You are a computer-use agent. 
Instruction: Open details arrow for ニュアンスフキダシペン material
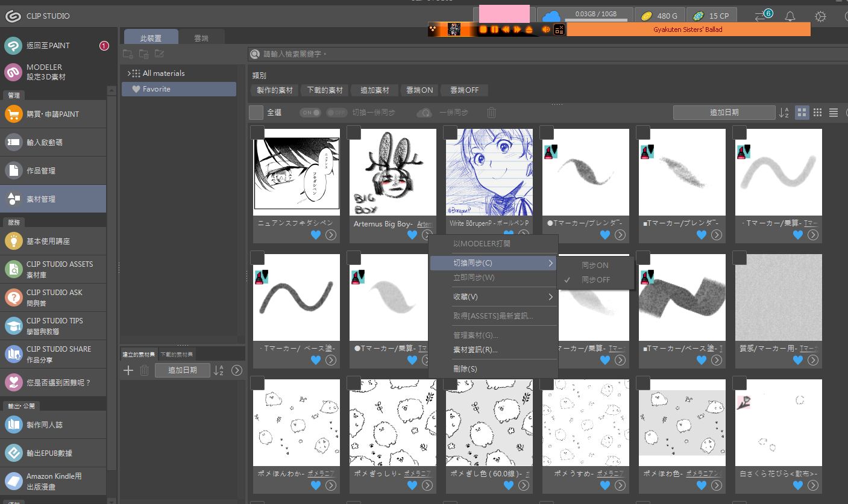point(331,235)
